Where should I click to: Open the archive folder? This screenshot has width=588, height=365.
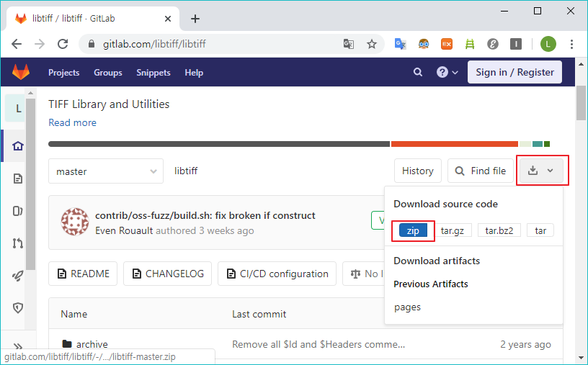92,344
